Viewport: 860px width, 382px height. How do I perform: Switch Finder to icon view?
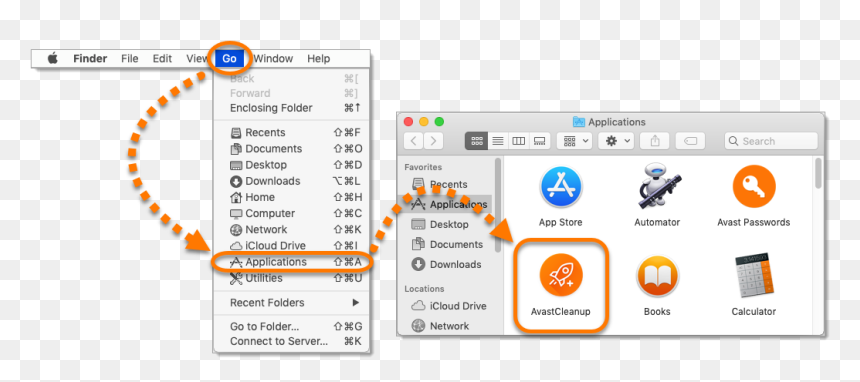click(x=477, y=141)
